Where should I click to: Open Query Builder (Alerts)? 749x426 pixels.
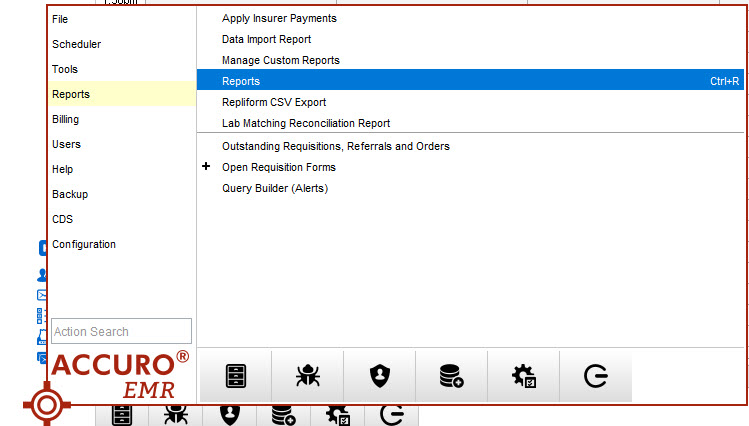coord(274,188)
